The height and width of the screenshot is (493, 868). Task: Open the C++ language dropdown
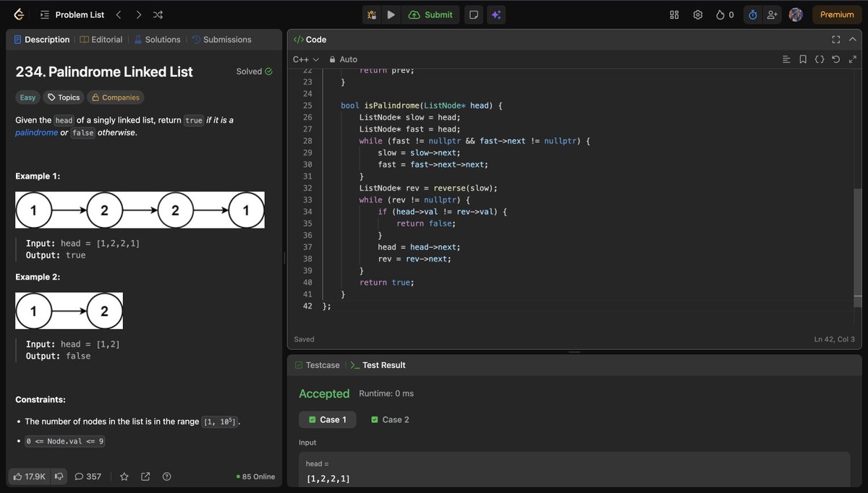pos(306,59)
